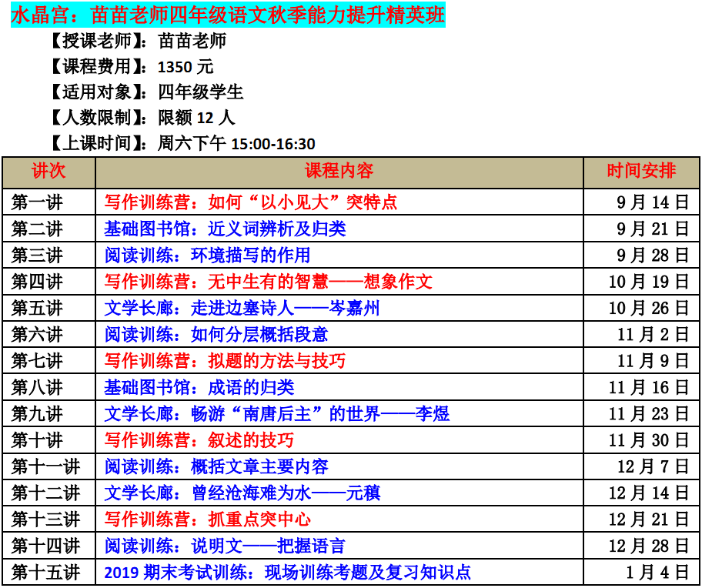Click the 第十二讲 row label cell

[x=48, y=493]
